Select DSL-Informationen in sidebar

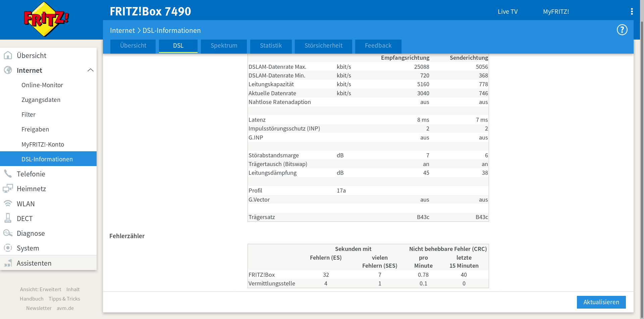(x=48, y=159)
